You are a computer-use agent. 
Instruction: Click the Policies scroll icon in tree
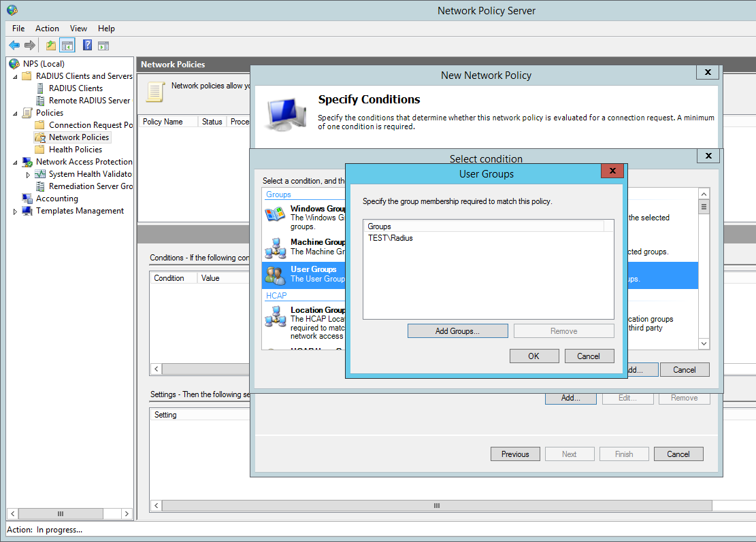click(27, 113)
